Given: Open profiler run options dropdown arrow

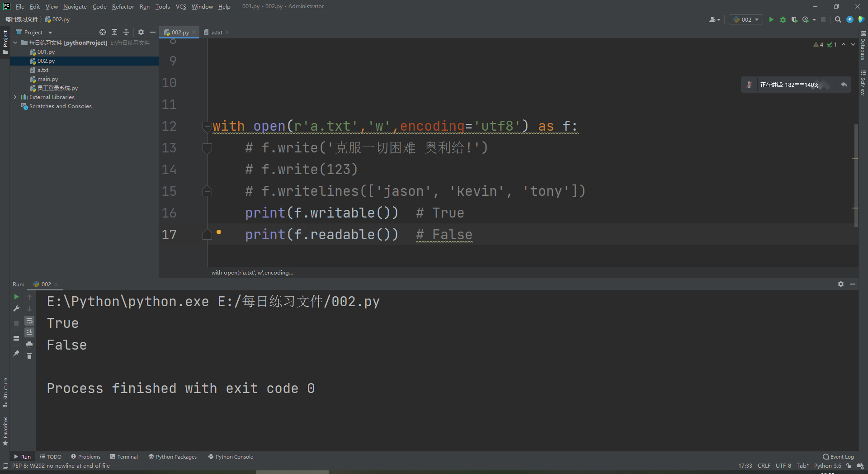Looking at the screenshot, I should pos(814,19).
